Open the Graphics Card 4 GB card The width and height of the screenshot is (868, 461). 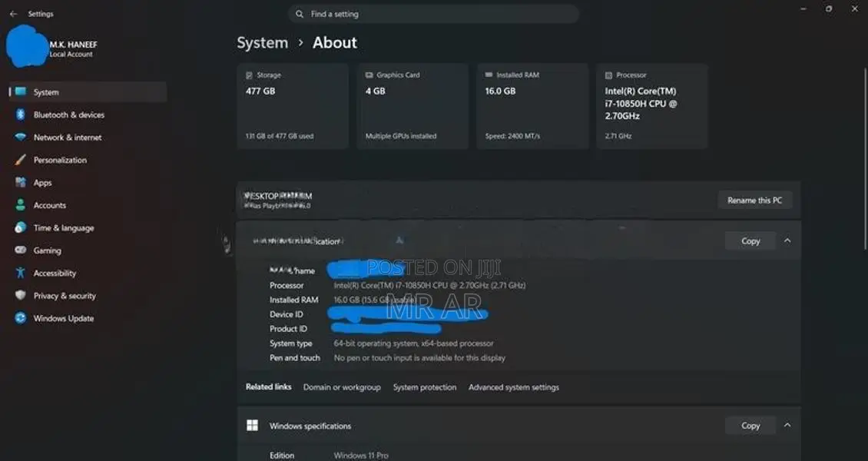pos(412,106)
